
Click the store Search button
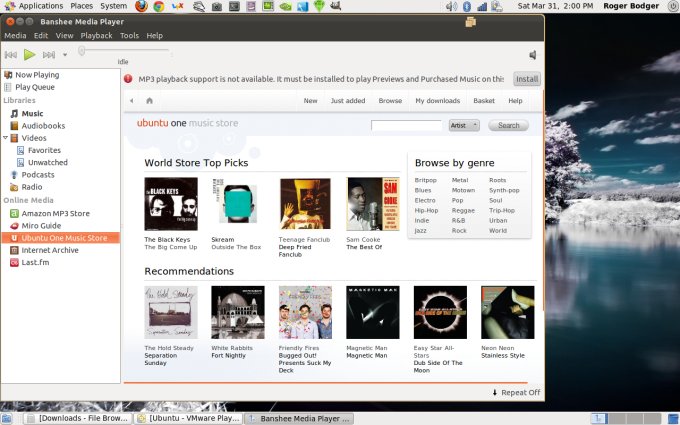pyautogui.click(x=508, y=125)
